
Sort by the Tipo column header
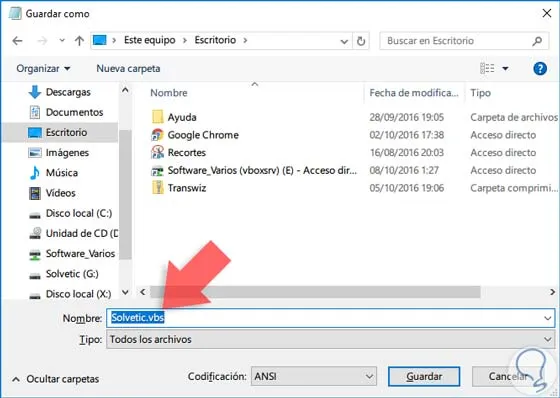pos(480,93)
